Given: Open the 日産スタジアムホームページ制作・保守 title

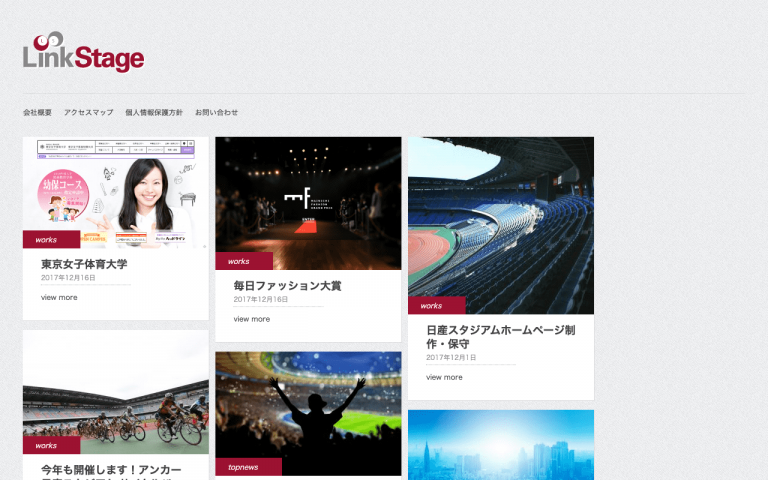Looking at the screenshot, I should (501, 337).
